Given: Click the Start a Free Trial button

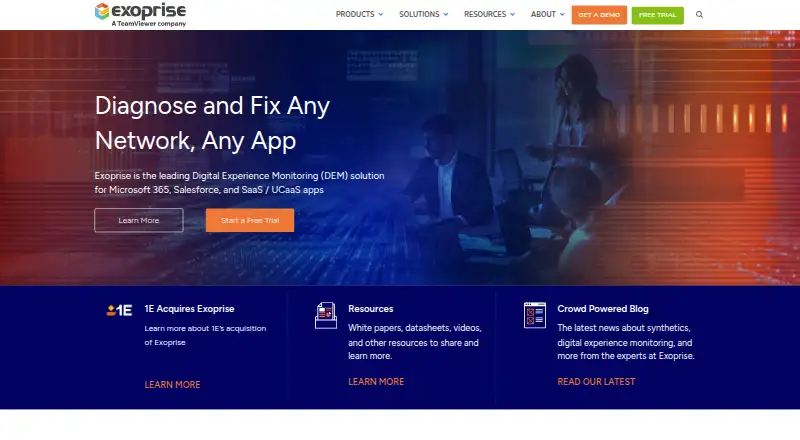Looking at the screenshot, I should pos(250,221).
